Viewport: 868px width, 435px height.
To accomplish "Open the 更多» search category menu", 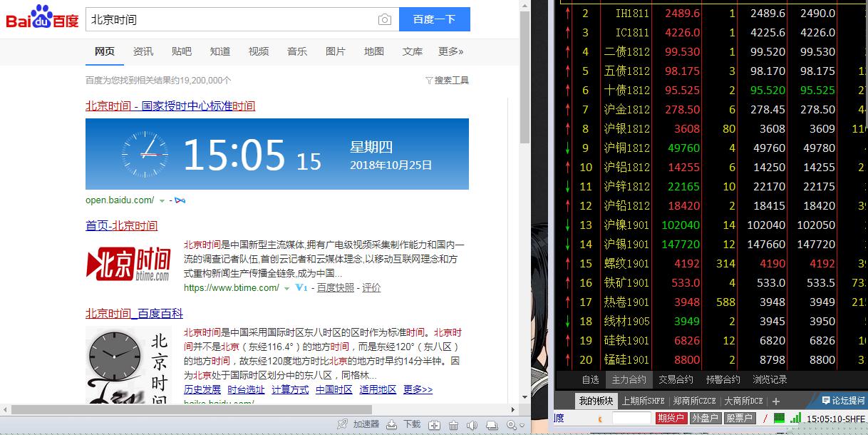I will pyautogui.click(x=450, y=51).
